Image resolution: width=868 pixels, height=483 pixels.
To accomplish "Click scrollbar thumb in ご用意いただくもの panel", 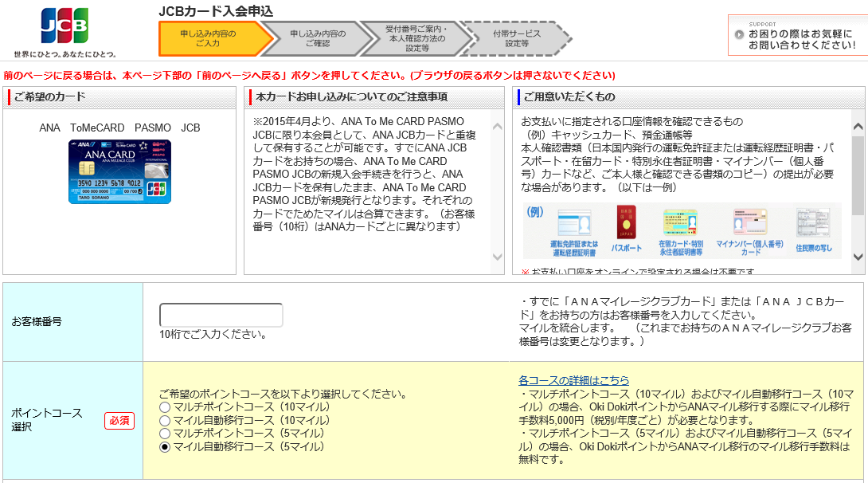I will (x=858, y=175).
